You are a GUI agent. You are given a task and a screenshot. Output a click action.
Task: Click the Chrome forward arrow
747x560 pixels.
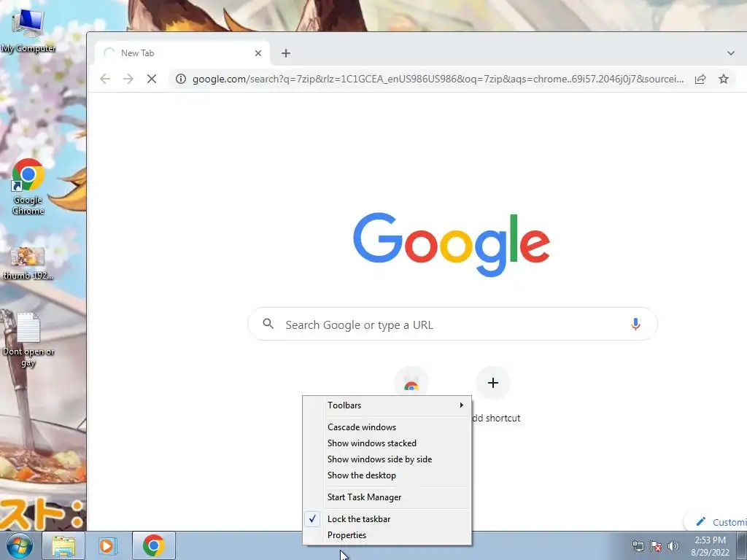(x=128, y=79)
